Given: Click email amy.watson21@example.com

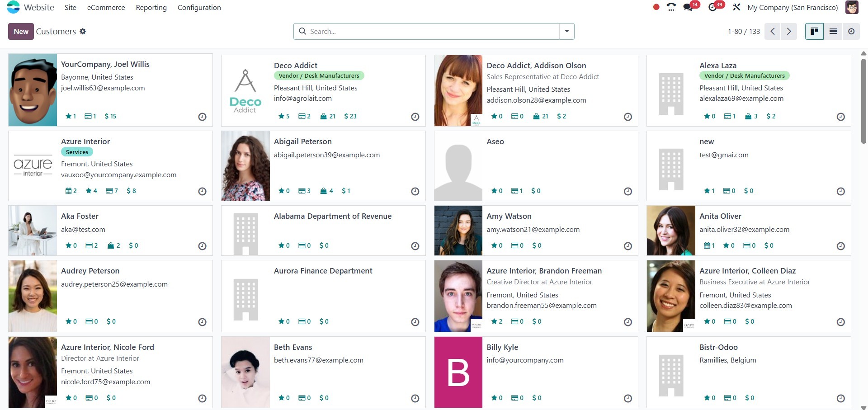Looking at the screenshot, I should (x=533, y=229).
